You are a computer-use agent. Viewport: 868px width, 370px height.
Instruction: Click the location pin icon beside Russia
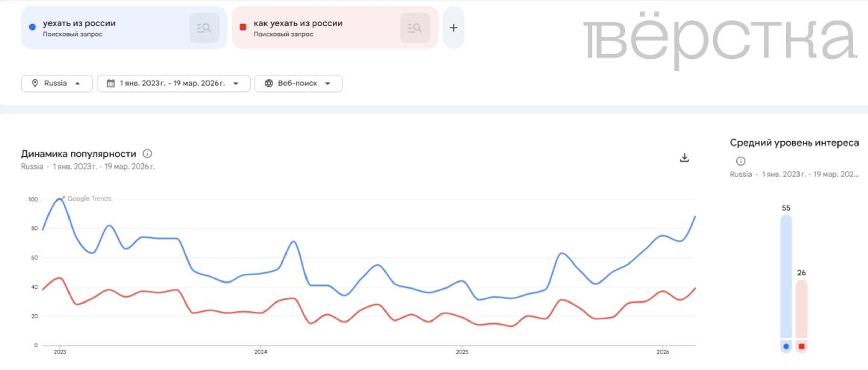(x=35, y=83)
